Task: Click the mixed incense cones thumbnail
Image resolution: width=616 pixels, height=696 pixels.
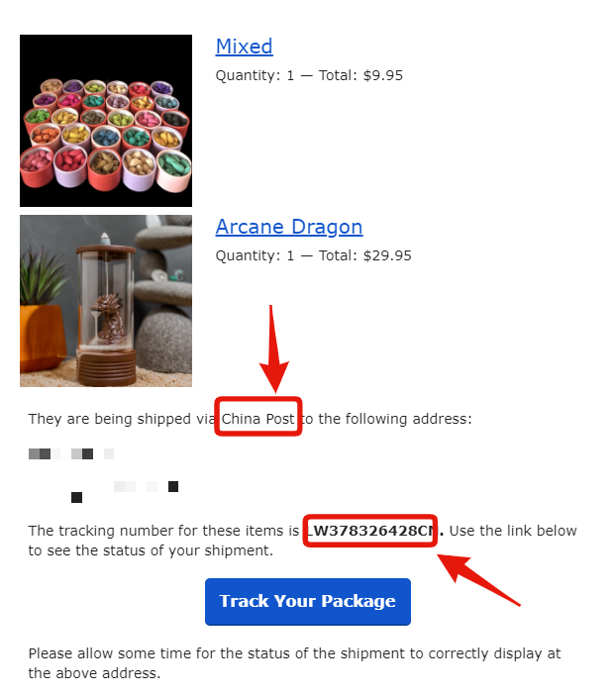Action: (x=106, y=121)
